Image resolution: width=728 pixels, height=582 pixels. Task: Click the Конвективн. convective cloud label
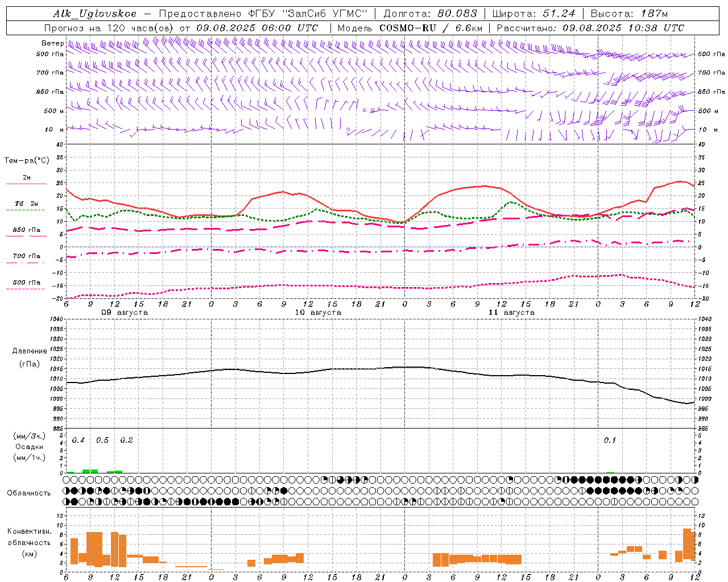(x=29, y=531)
